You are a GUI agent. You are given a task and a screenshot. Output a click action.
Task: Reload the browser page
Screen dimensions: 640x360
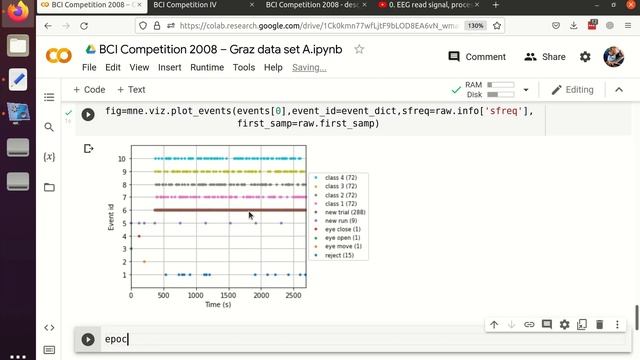(84, 26)
